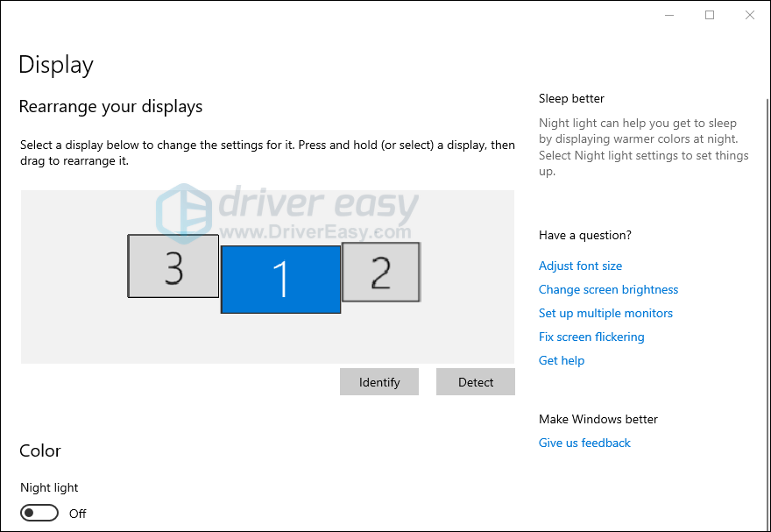
Task: Toggle the Night light switch
Action: [x=39, y=513]
